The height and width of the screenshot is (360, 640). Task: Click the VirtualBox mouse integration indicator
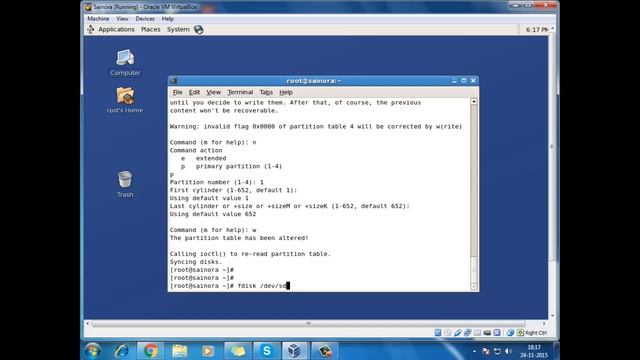510,333
